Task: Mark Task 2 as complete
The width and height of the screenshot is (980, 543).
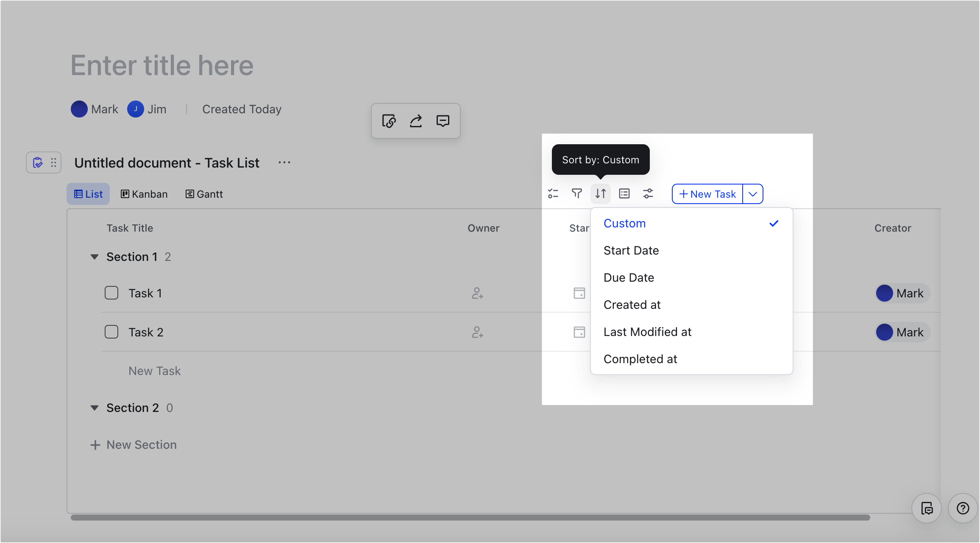Action: click(111, 332)
